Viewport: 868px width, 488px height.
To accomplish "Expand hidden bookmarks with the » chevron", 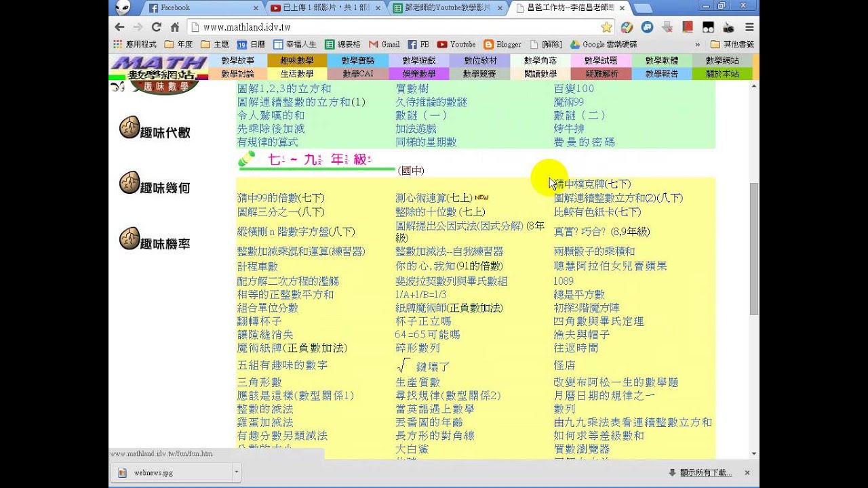I will tap(697, 45).
